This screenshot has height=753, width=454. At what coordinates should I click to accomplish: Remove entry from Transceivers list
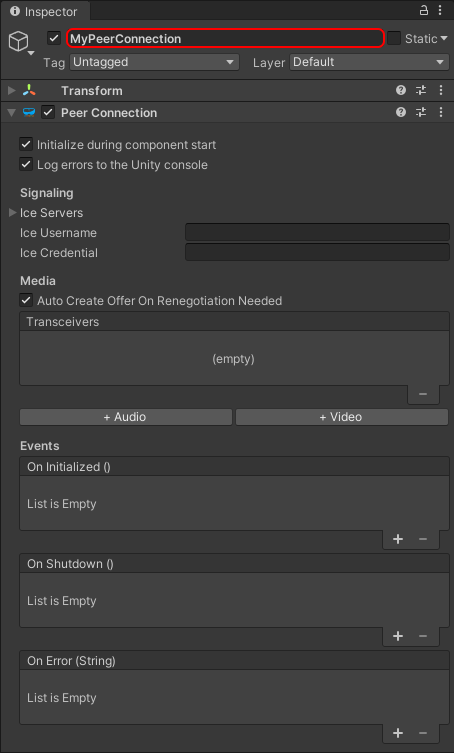click(x=423, y=394)
